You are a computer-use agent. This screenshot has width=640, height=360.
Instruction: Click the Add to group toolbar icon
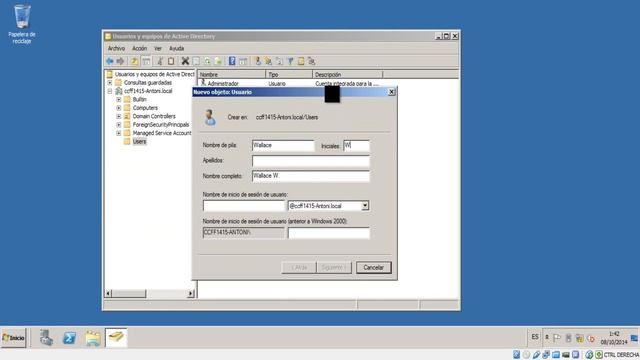[x=311, y=61]
